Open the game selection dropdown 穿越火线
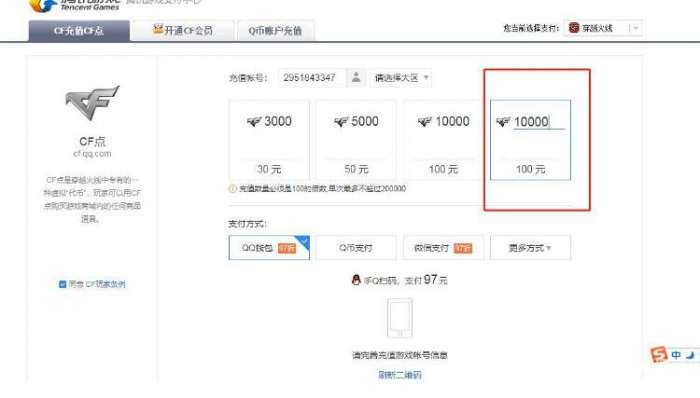This screenshot has height=398, width=700. point(603,28)
